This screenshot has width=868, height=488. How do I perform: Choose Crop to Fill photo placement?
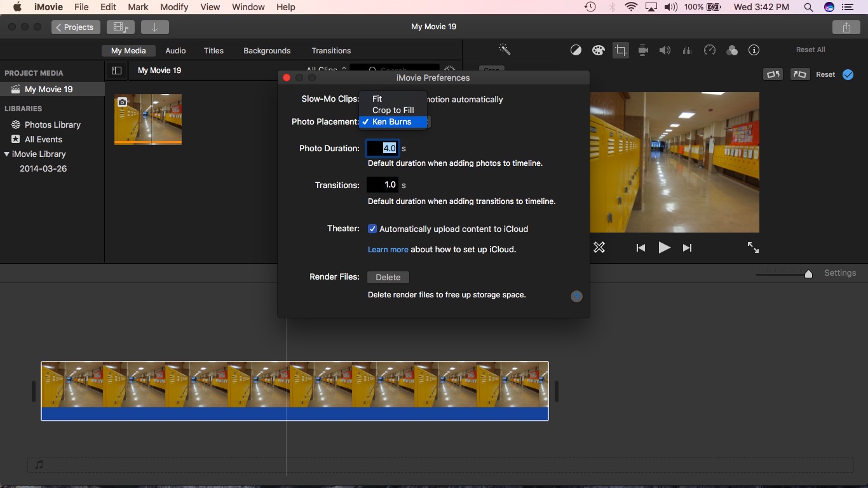393,110
